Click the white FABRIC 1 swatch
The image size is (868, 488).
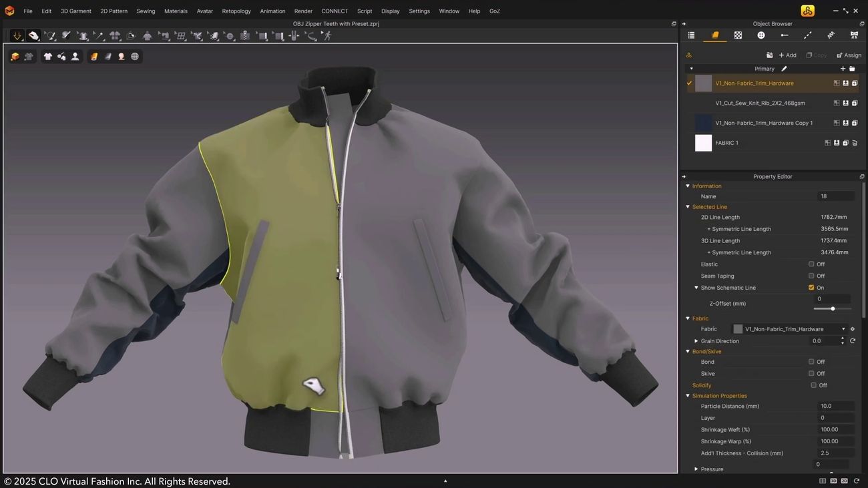703,143
